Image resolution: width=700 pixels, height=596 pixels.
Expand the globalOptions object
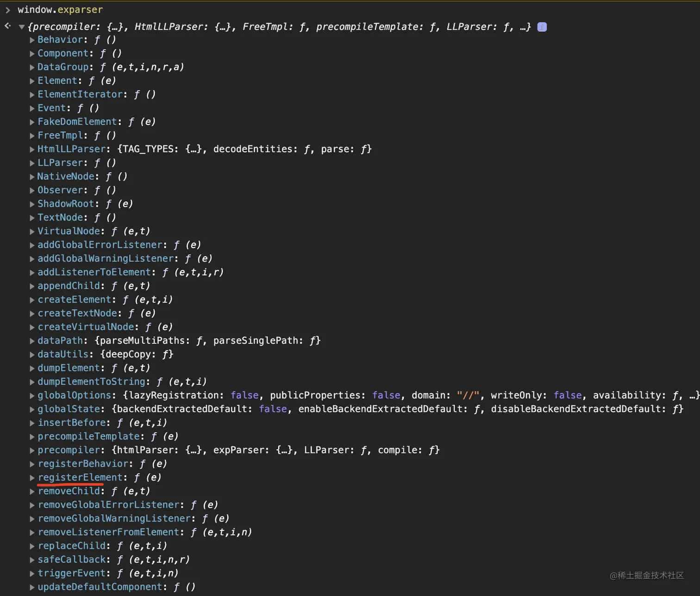coord(32,396)
